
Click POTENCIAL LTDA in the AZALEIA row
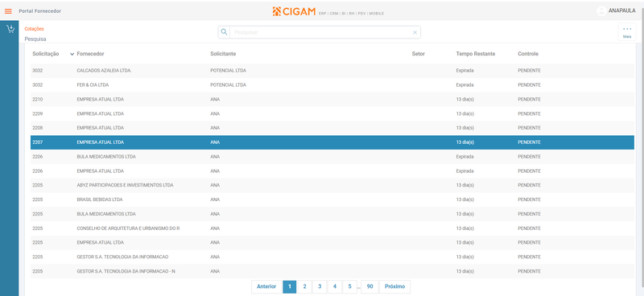click(x=229, y=71)
